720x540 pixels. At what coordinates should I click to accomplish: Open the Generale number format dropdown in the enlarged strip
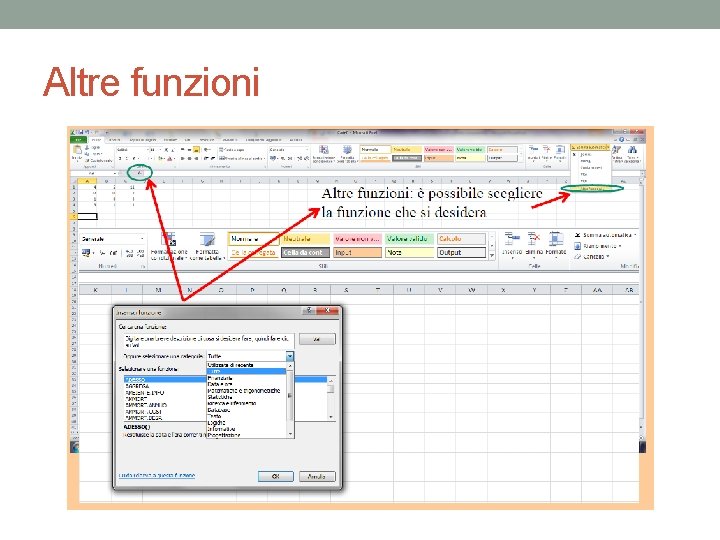[x=141, y=239]
